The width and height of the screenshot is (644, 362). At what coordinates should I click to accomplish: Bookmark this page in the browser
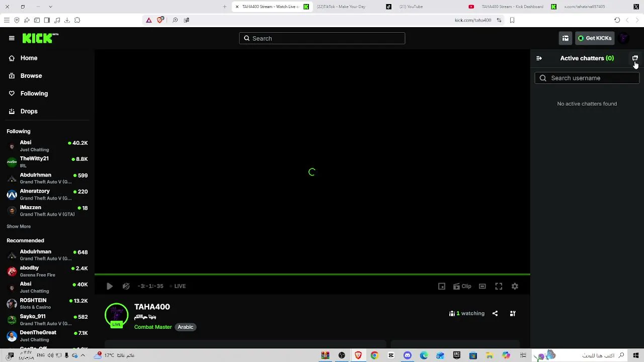click(512, 20)
